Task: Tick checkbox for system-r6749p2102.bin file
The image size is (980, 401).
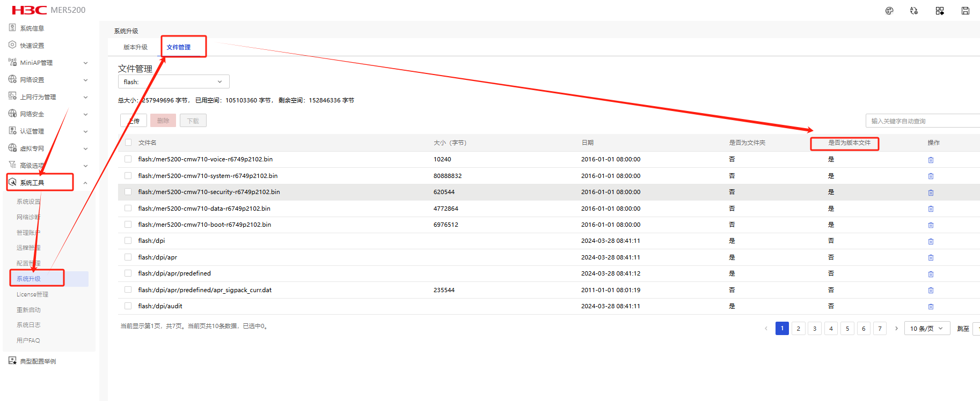Action: point(128,175)
